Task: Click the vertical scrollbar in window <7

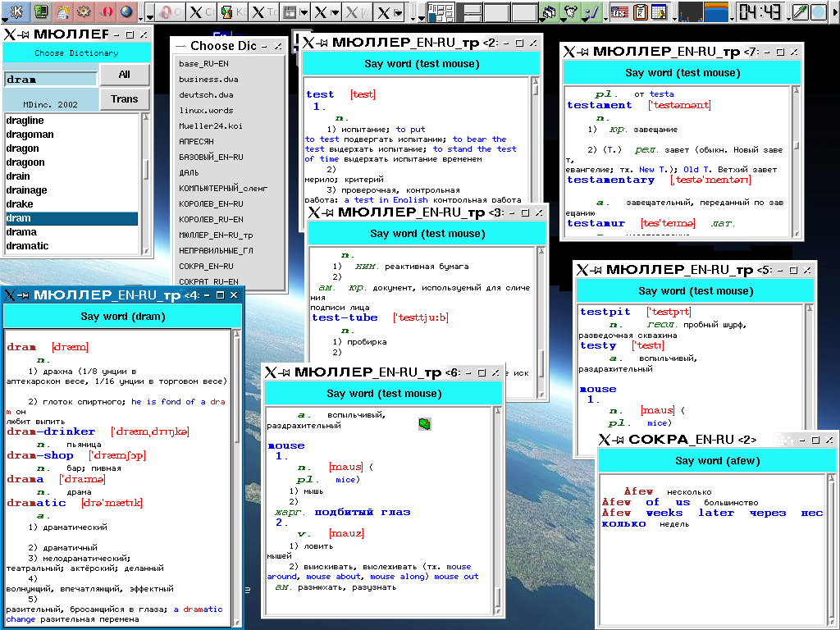Action: (x=796, y=161)
